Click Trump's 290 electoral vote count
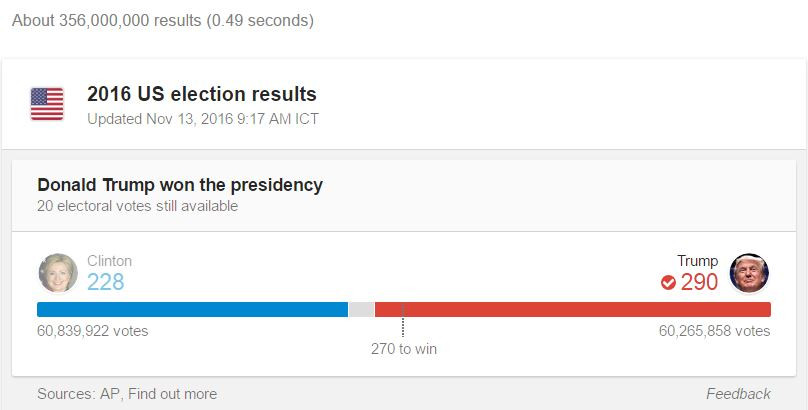 (x=699, y=282)
